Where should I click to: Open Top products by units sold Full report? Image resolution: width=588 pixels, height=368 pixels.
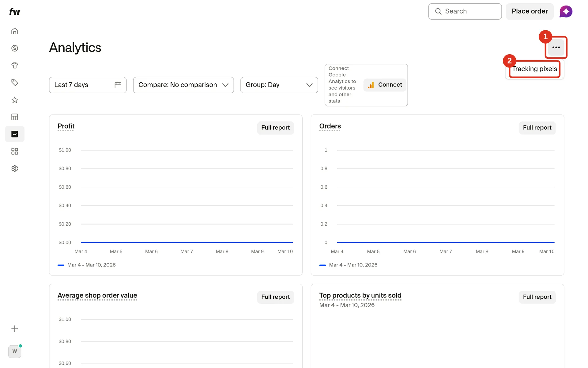(x=537, y=297)
